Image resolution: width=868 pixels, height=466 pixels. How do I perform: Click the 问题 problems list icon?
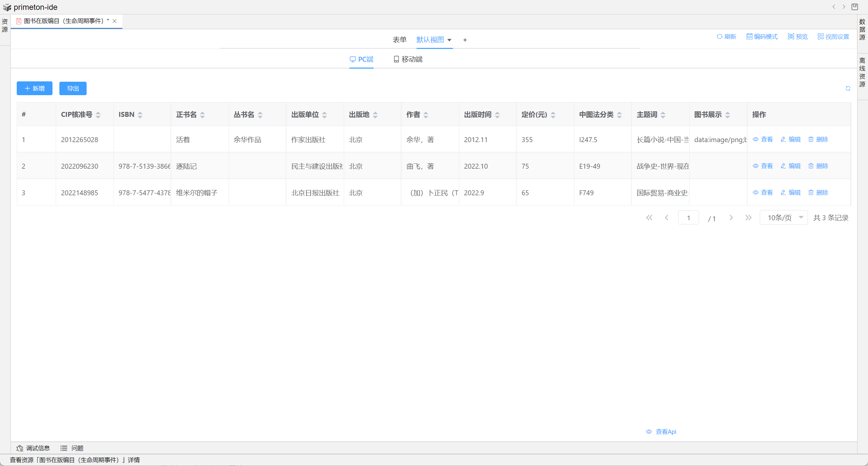[64, 448]
